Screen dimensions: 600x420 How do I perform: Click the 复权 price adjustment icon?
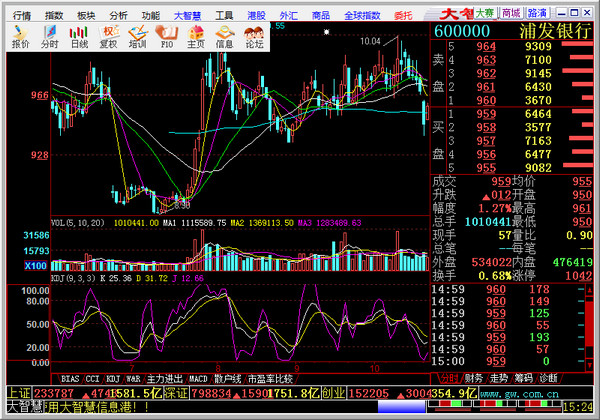[x=108, y=38]
